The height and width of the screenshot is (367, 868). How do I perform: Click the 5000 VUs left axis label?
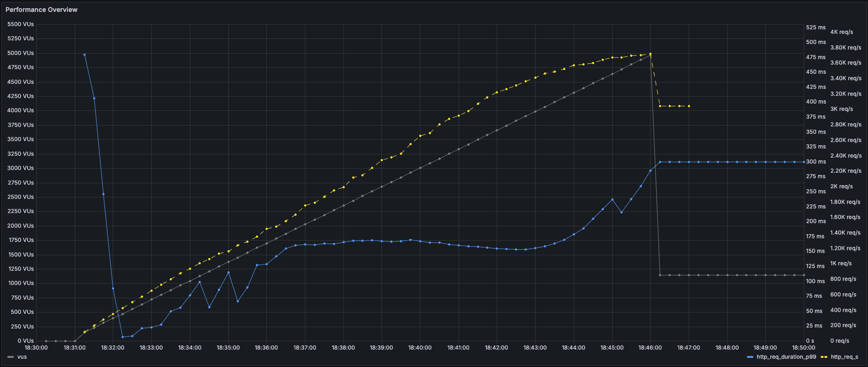tap(21, 53)
